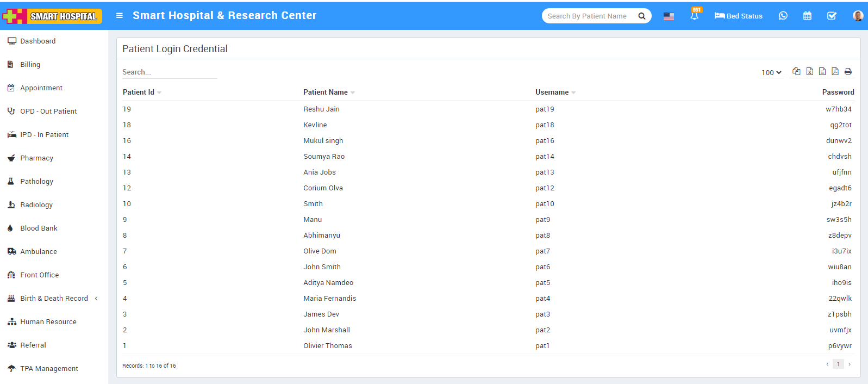The image size is (868, 384).
Task: Click patient name Olivier Thomas
Action: (328, 346)
